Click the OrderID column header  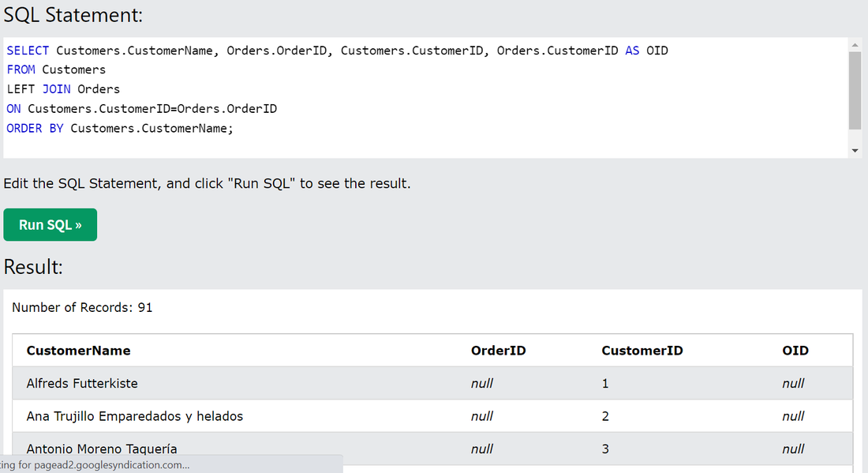[499, 351]
